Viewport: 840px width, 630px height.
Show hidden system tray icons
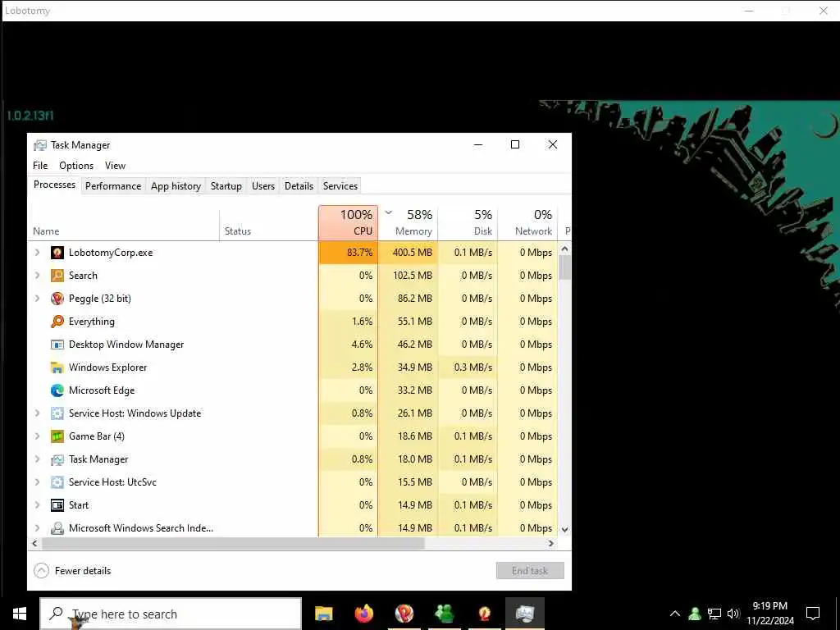pyautogui.click(x=675, y=614)
